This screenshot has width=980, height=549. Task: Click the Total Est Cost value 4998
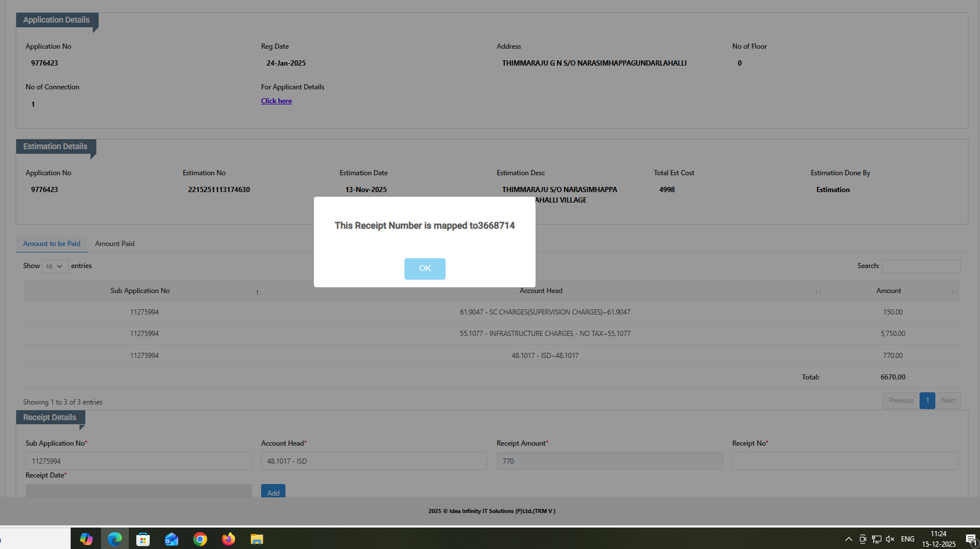tap(667, 190)
